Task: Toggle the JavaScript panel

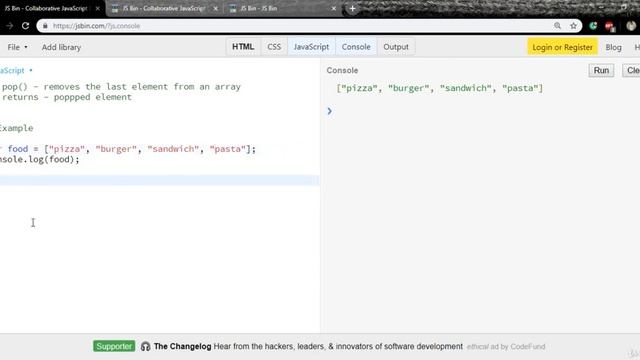Action: (x=311, y=47)
